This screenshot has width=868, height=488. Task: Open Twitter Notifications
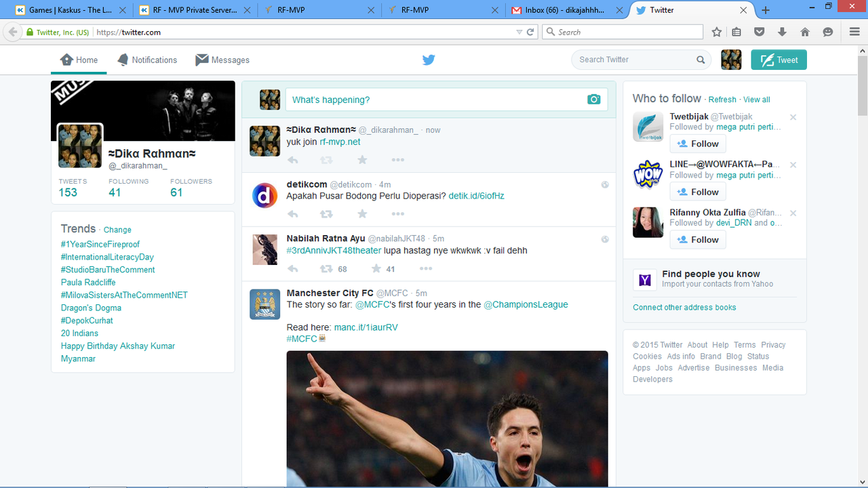pyautogui.click(x=147, y=60)
